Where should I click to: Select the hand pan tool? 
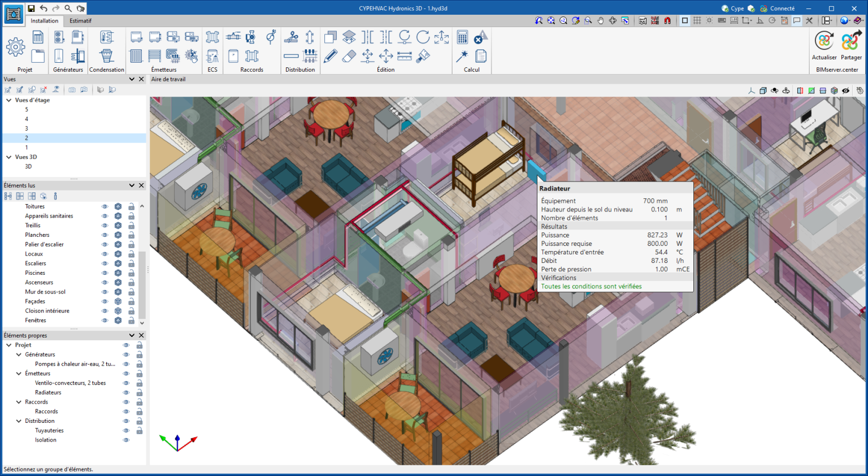(600, 20)
